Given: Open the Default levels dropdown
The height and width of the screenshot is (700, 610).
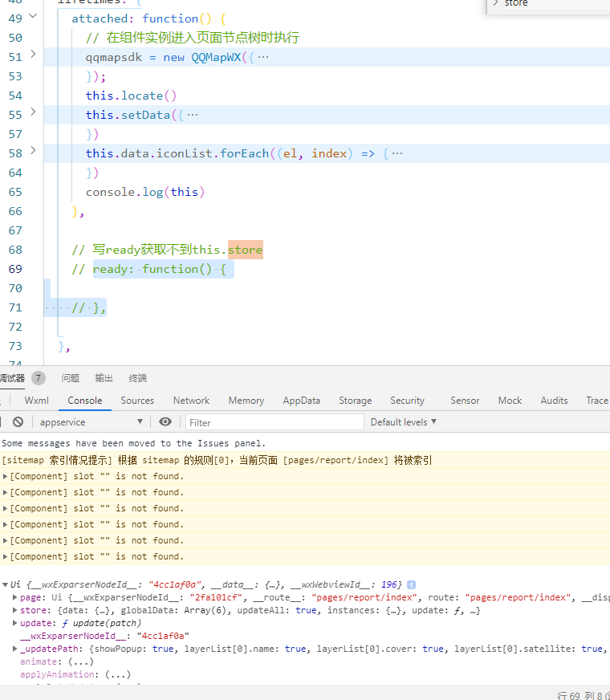Looking at the screenshot, I should pyautogui.click(x=403, y=422).
